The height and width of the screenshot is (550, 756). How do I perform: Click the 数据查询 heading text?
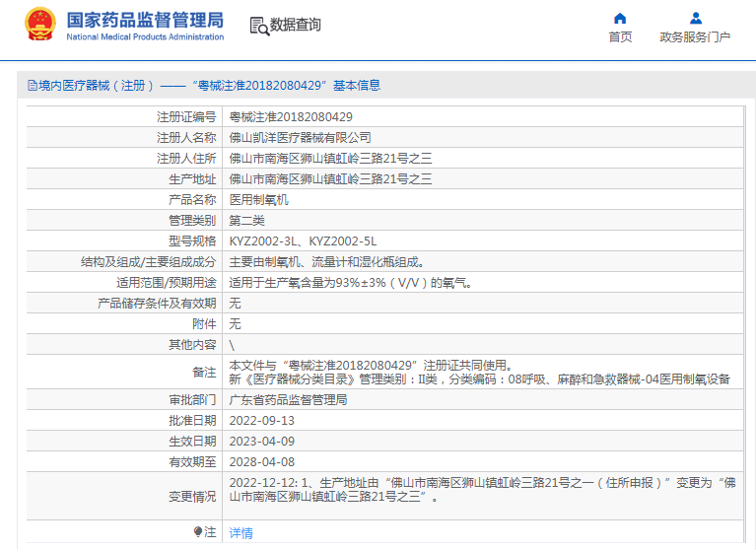click(295, 25)
